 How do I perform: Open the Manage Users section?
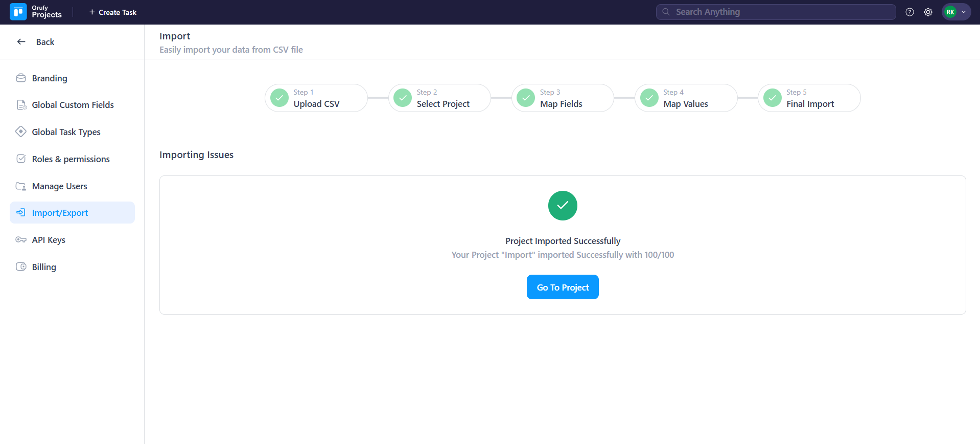(59, 186)
